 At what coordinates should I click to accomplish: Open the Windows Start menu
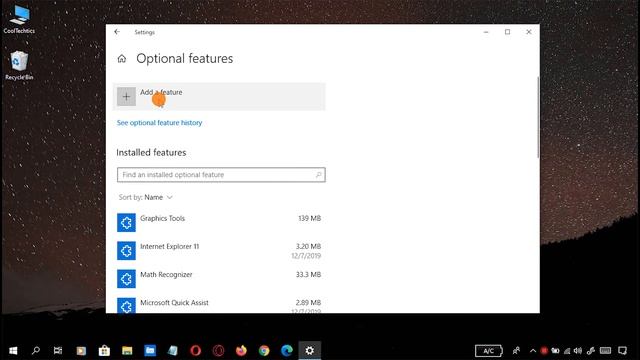point(13,351)
